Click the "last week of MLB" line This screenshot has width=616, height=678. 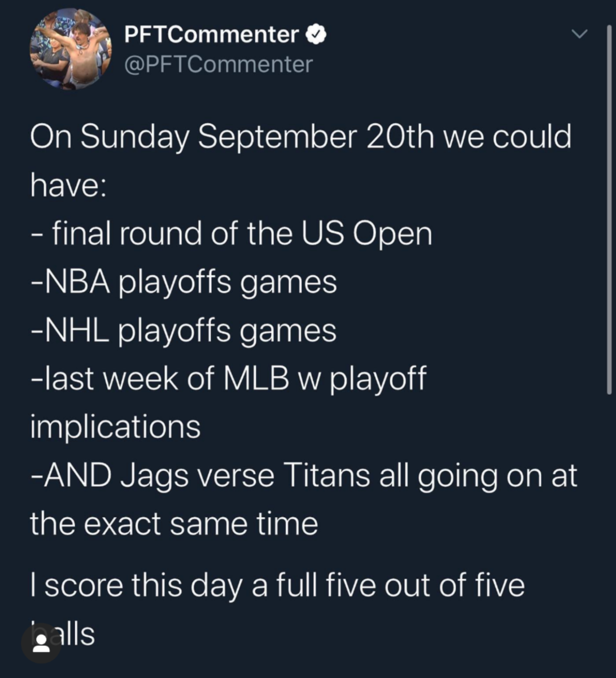pos(229,378)
